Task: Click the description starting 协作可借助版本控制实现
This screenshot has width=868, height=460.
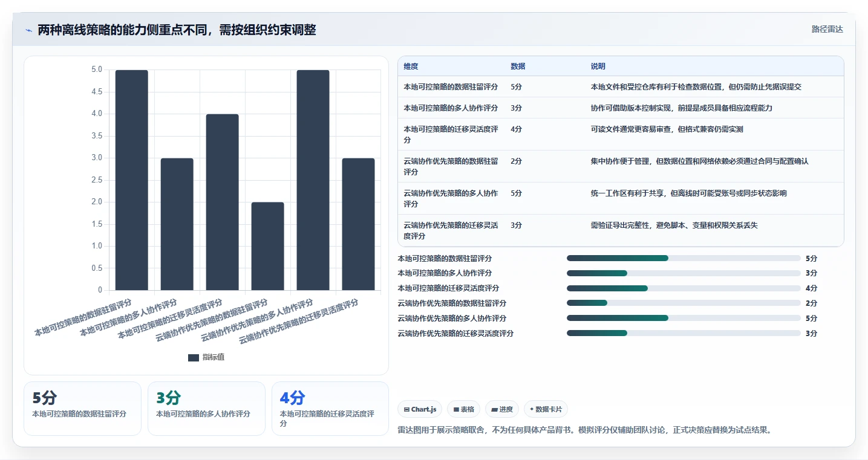Action: [682, 108]
